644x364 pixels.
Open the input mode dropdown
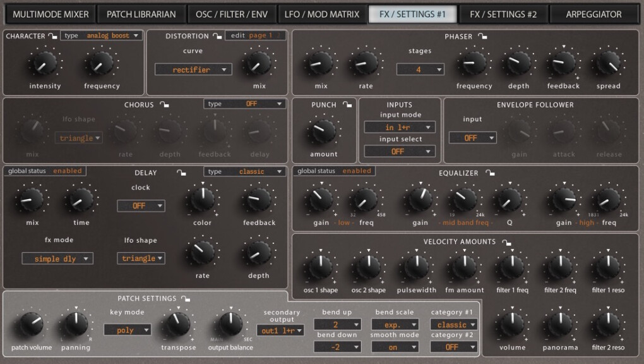click(400, 127)
